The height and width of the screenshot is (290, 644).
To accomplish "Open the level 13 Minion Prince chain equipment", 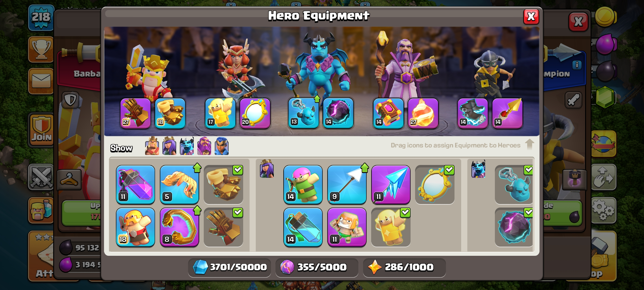I will 303,113.
